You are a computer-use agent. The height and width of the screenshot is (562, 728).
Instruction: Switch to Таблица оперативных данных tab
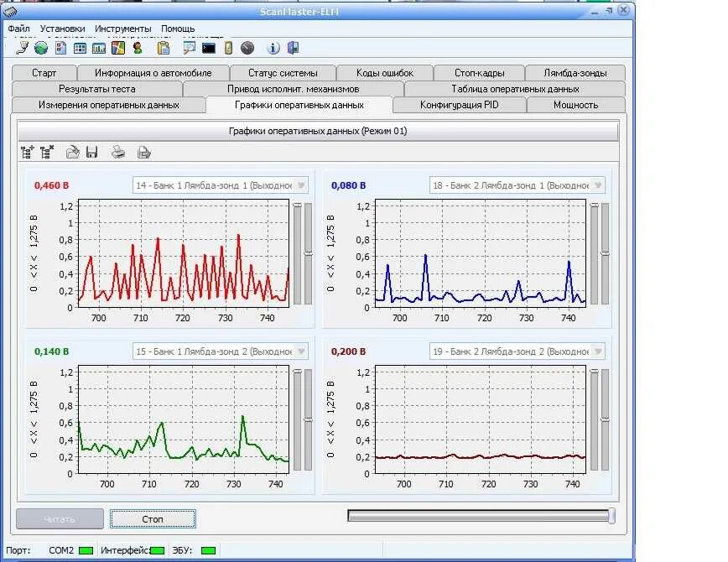click(515, 89)
